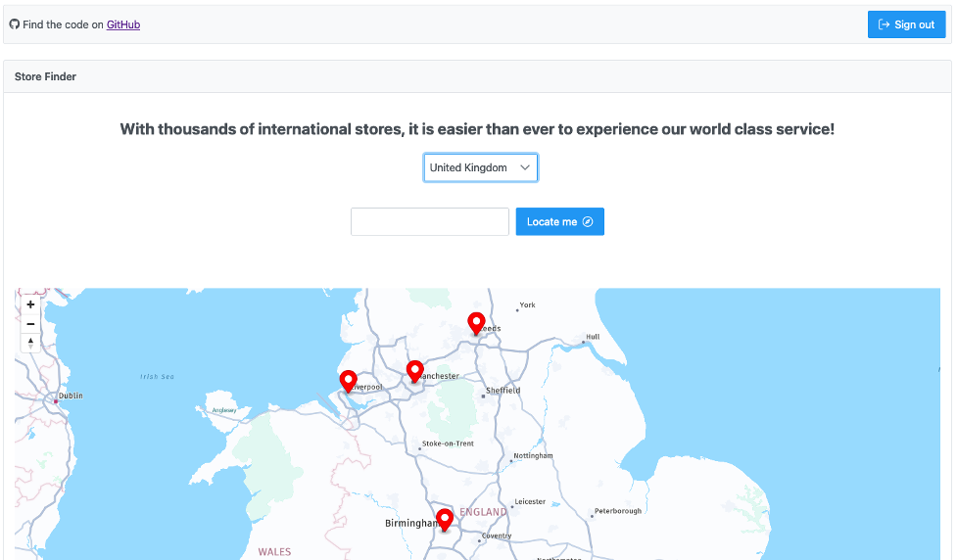Select the store marker at Manchester
The image size is (957, 560).
(415, 371)
